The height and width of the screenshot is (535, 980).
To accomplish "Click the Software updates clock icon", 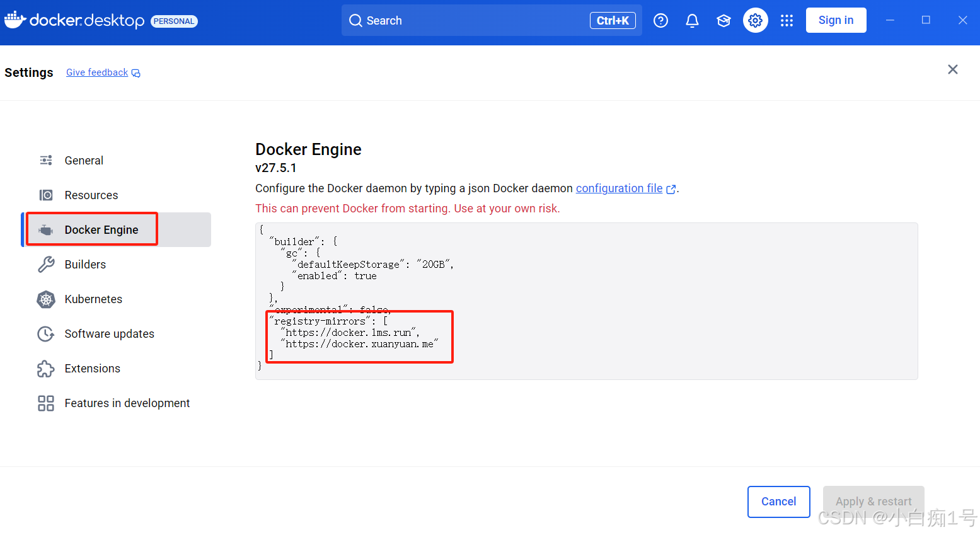I will tap(46, 334).
